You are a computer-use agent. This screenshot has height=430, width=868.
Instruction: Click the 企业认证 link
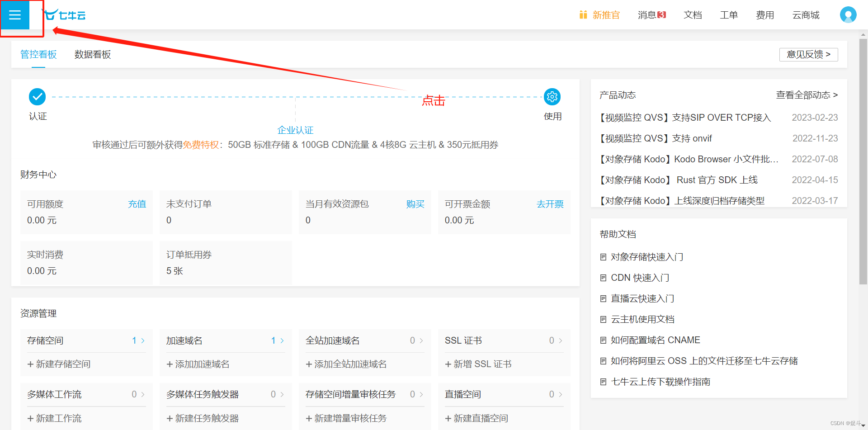(x=295, y=130)
